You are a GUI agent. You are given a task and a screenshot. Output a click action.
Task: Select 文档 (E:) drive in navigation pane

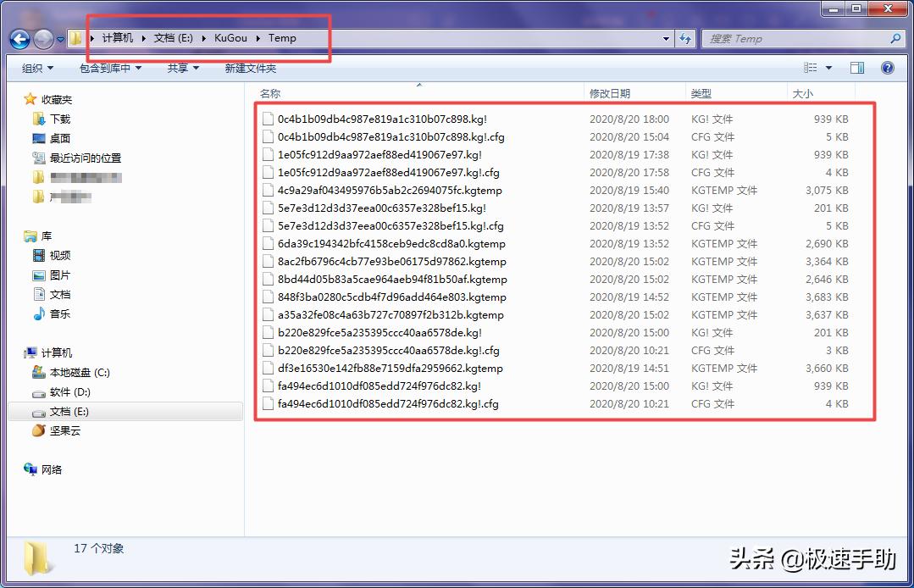coord(69,412)
